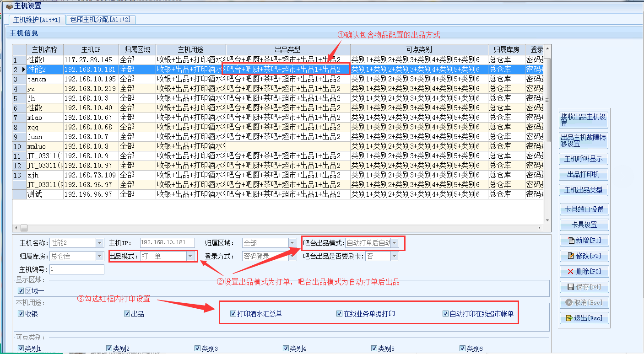
Task: Select host row yz
Action: point(278,88)
